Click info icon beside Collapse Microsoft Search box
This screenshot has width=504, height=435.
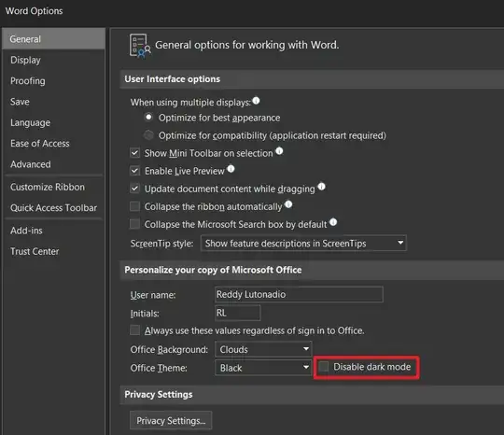point(333,222)
